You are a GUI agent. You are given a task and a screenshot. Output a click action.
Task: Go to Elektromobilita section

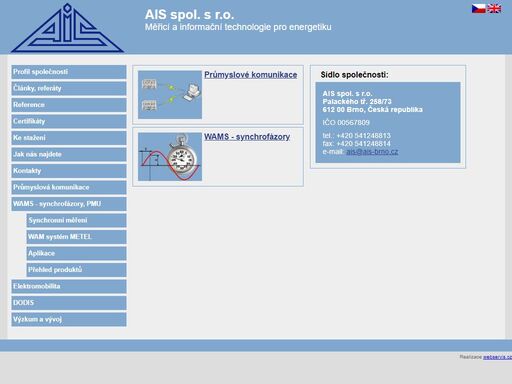[69, 286]
